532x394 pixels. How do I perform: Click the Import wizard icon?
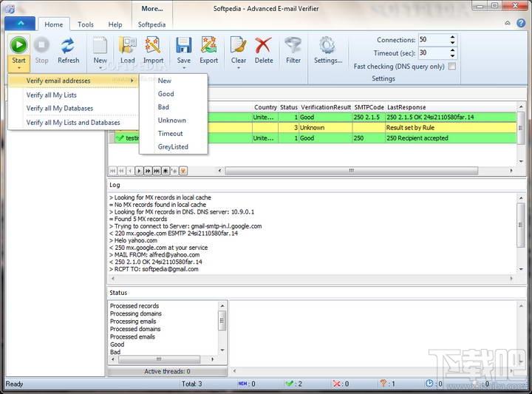coord(153,45)
